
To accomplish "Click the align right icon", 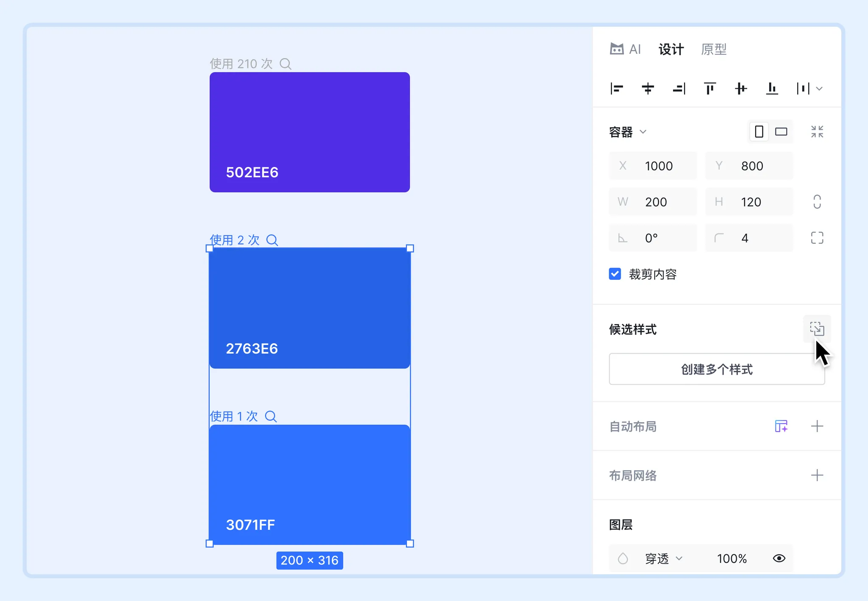I will (x=679, y=89).
